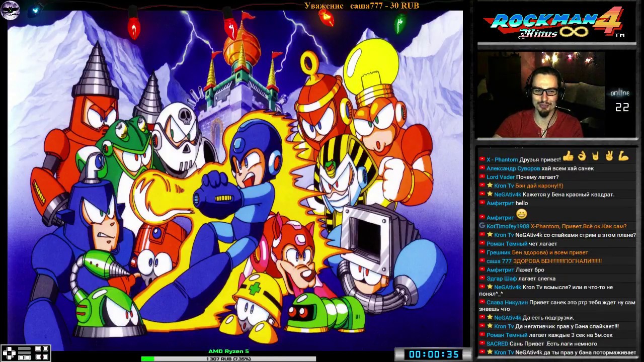Click YouTube icon beside Эдгар Шаф
The height and width of the screenshot is (362, 644).
(482, 279)
